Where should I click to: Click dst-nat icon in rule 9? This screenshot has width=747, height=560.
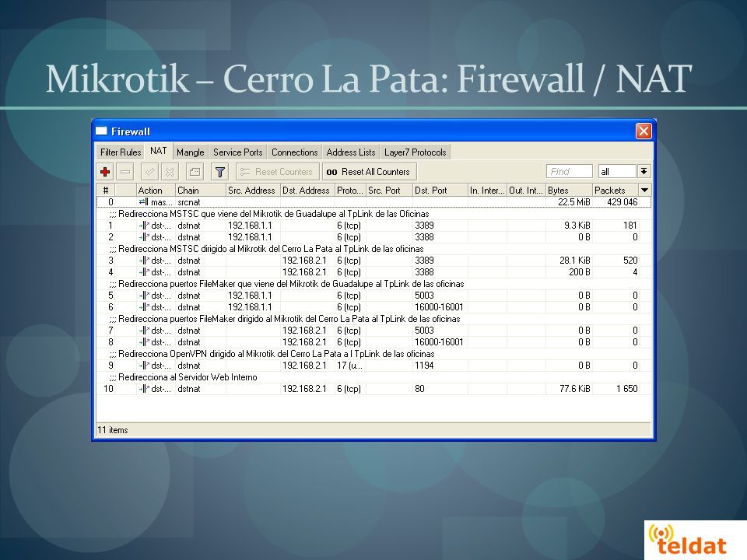[x=144, y=366]
